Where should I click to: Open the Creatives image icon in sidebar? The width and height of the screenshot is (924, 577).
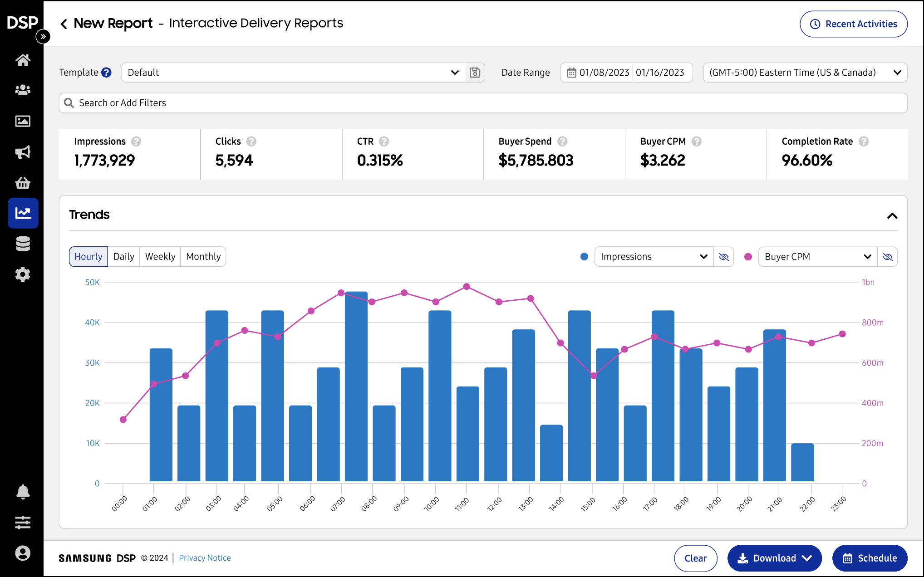click(23, 121)
